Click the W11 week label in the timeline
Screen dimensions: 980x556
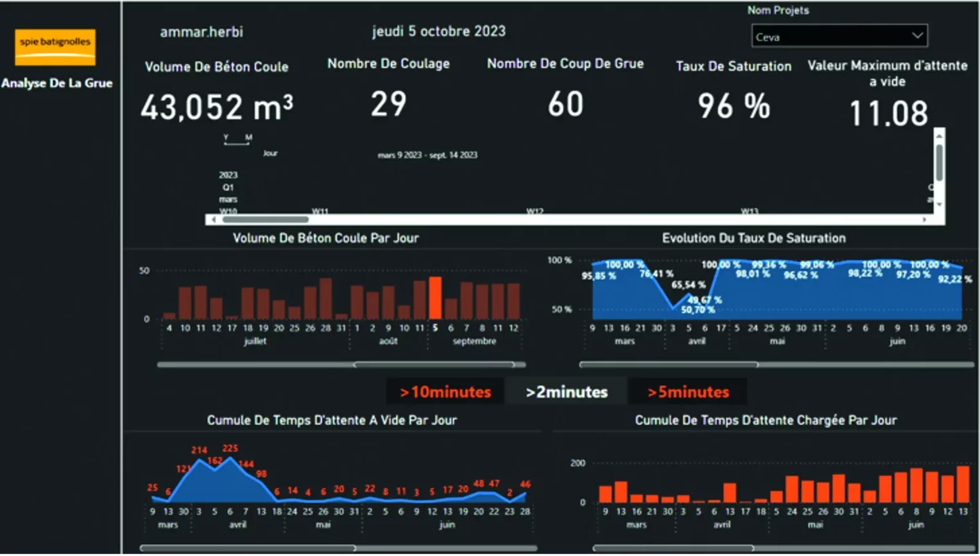click(320, 211)
